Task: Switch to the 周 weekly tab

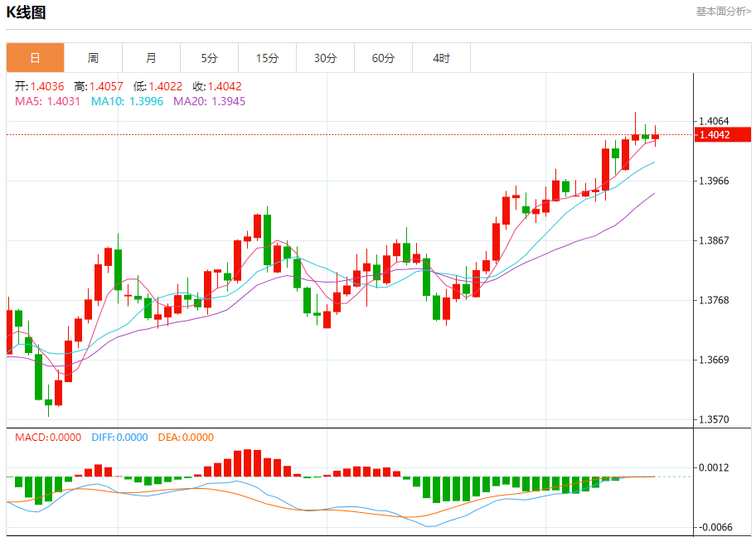Action: click(x=93, y=58)
